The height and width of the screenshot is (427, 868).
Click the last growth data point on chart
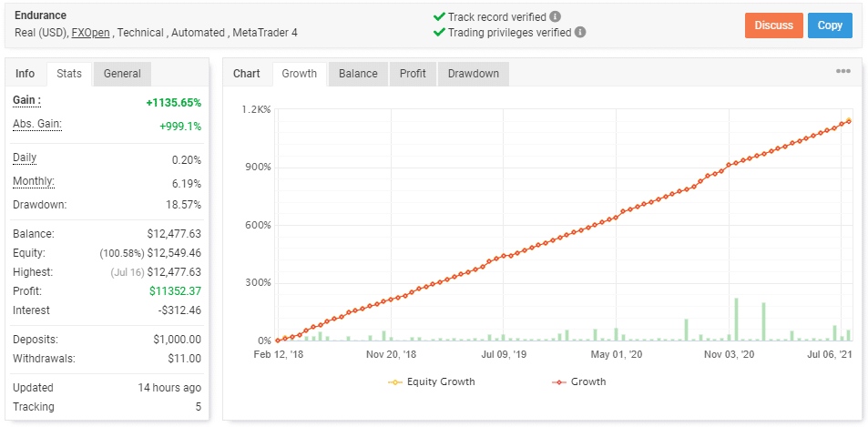[849, 121]
